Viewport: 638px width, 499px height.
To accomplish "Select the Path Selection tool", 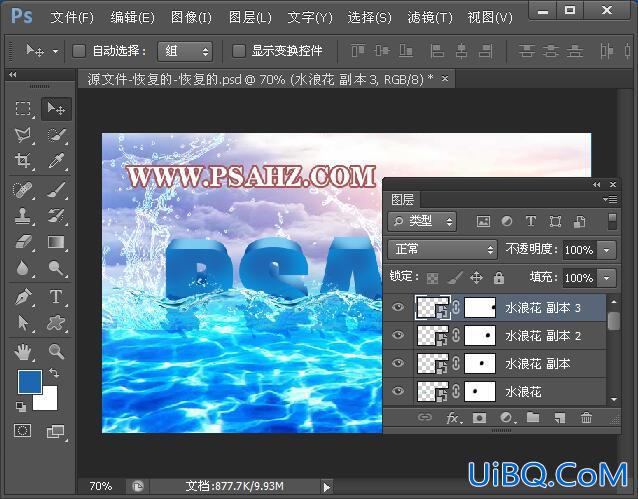I will [x=23, y=323].
